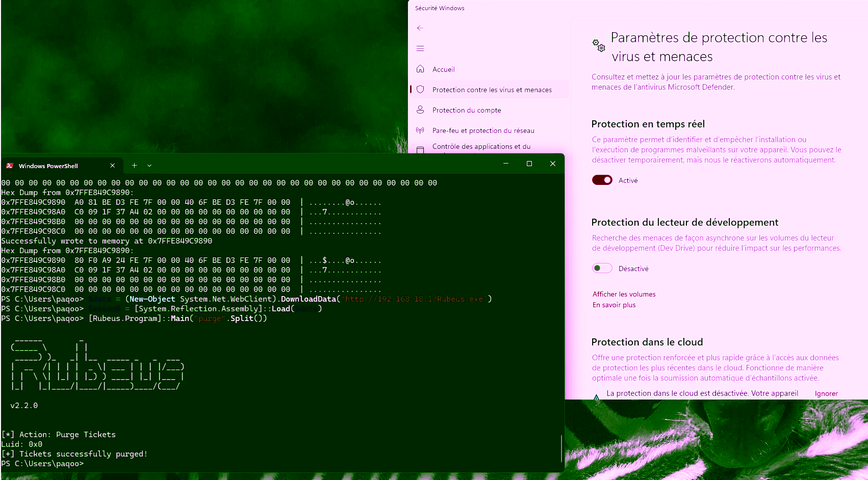Open the terminal profiles dropdown chevron
This screenshot has width=868, height=480.
pos(149,166)
